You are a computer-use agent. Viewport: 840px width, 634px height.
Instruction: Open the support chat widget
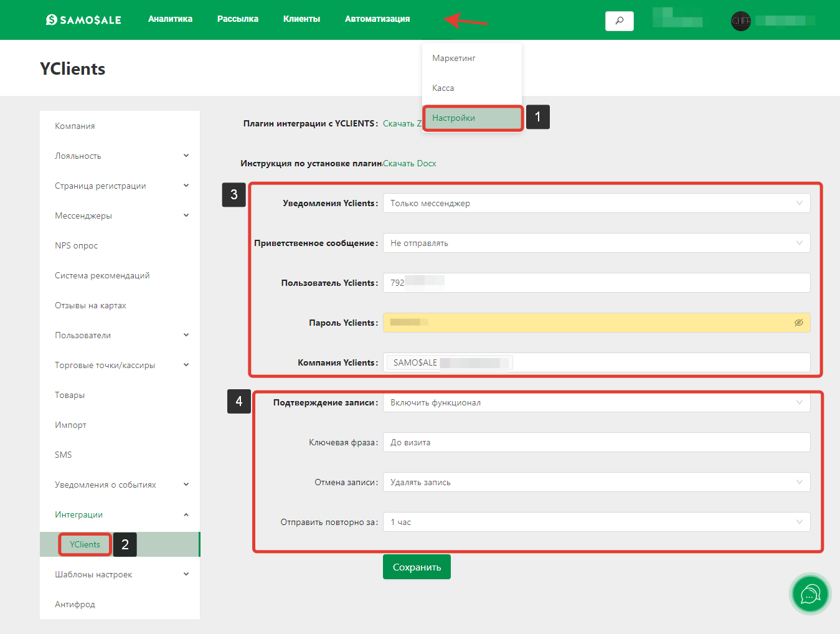pyautogui.click(x=810, y=594)
